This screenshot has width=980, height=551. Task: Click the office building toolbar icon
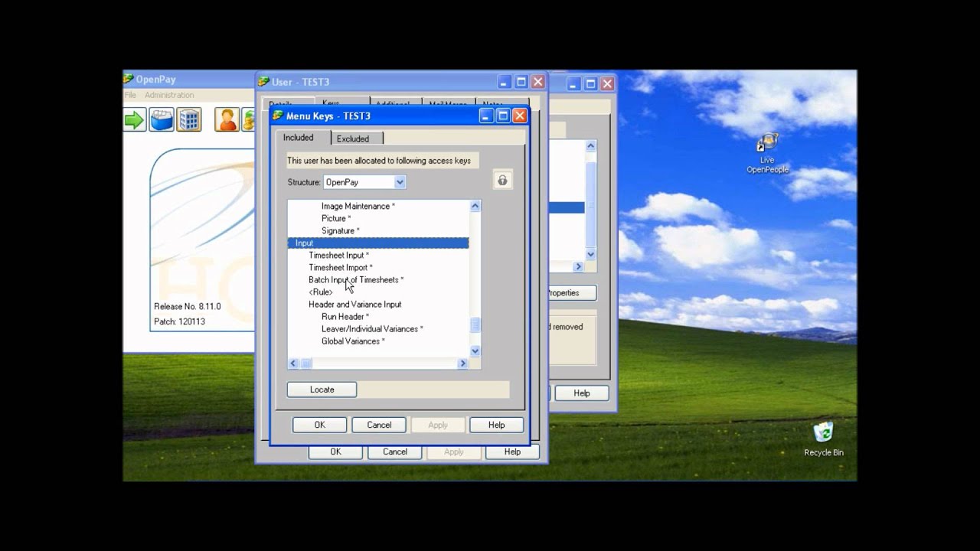tap(189, 120)
